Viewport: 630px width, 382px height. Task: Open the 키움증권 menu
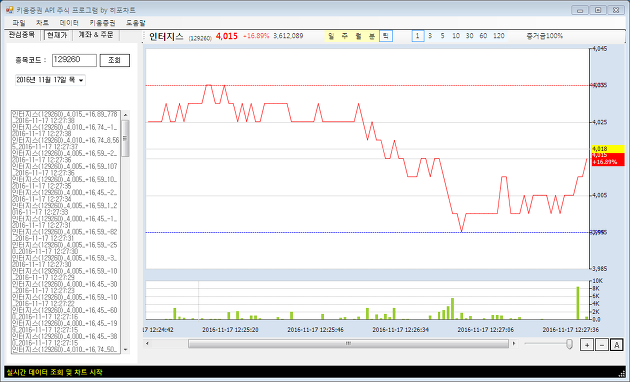[102, 23]
